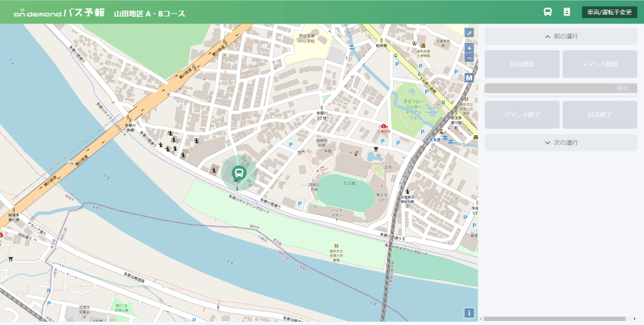
Task: Click the 回送終了 button
Action: tap(600, 115)
